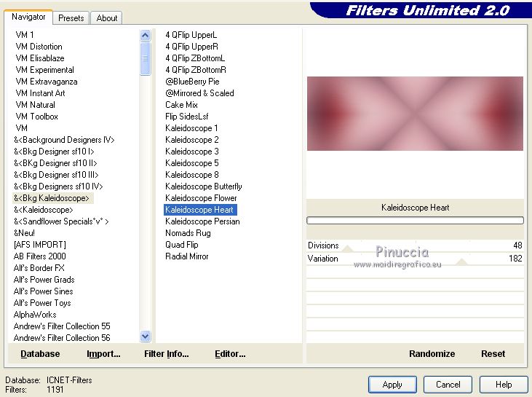Choose Kaleidoscope Butterfly filter
532x397 pixels.
204,186
